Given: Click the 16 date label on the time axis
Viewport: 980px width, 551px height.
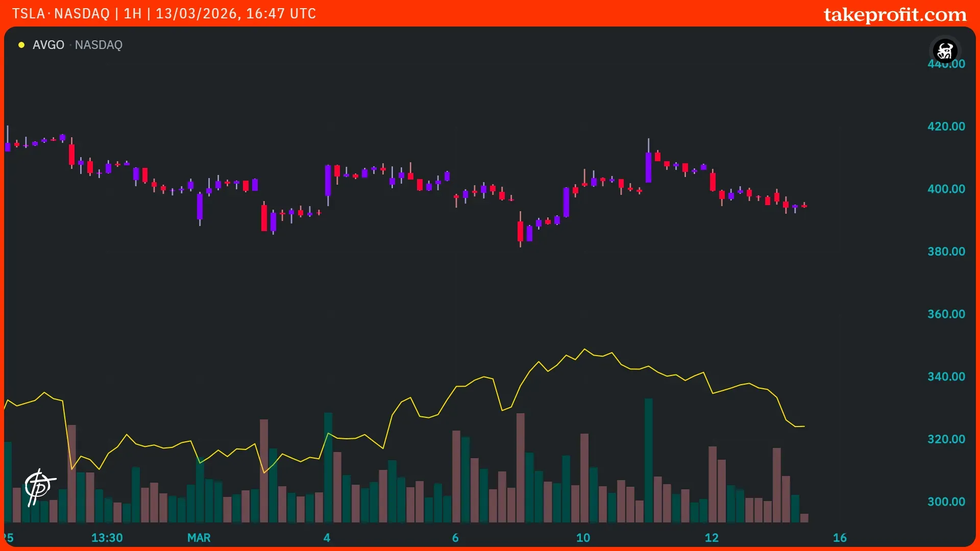Looking at the screenshot, I should pyautogui.click(x=840, y=538).
